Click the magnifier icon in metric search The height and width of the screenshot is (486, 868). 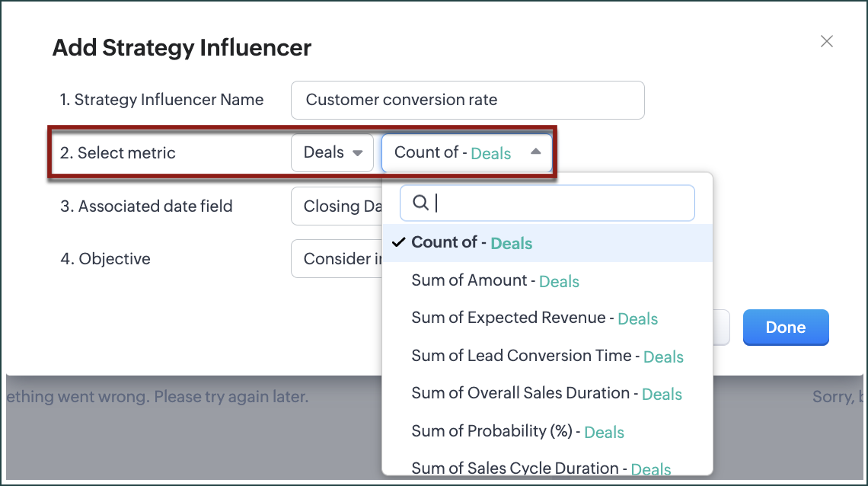coord(420,203)
